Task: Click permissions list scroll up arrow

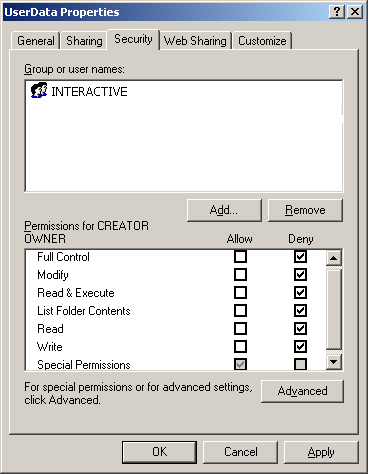Action: pos(334,258)
